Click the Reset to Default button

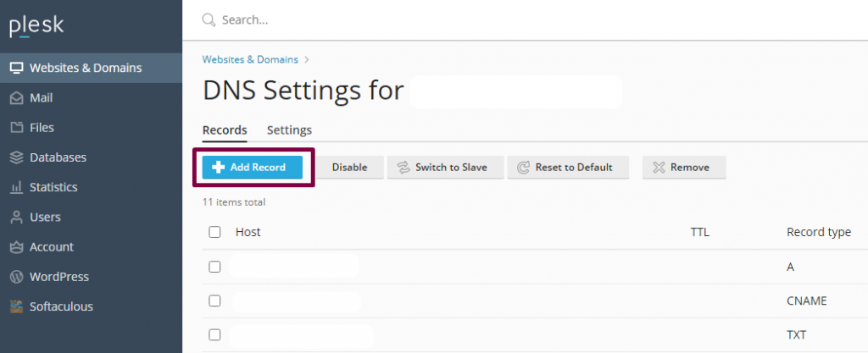[x=567, y=168]
